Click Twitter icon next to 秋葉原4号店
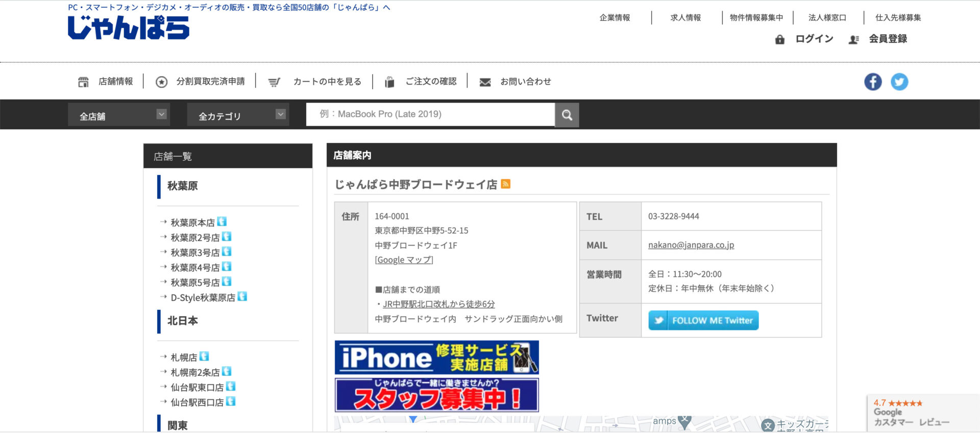Image resolution: width=980 pixels, height=433 pixels. tap(227, 267)
